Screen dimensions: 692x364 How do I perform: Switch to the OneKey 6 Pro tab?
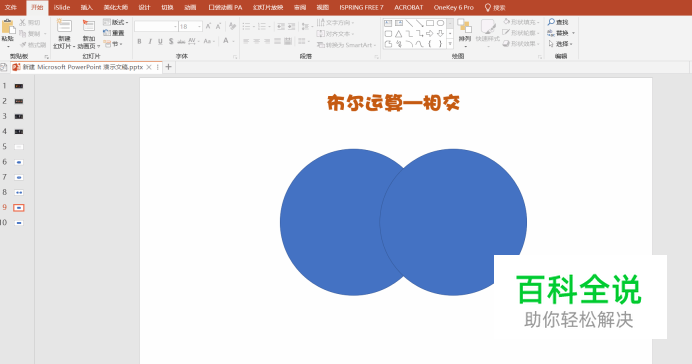tap(454, 8)
